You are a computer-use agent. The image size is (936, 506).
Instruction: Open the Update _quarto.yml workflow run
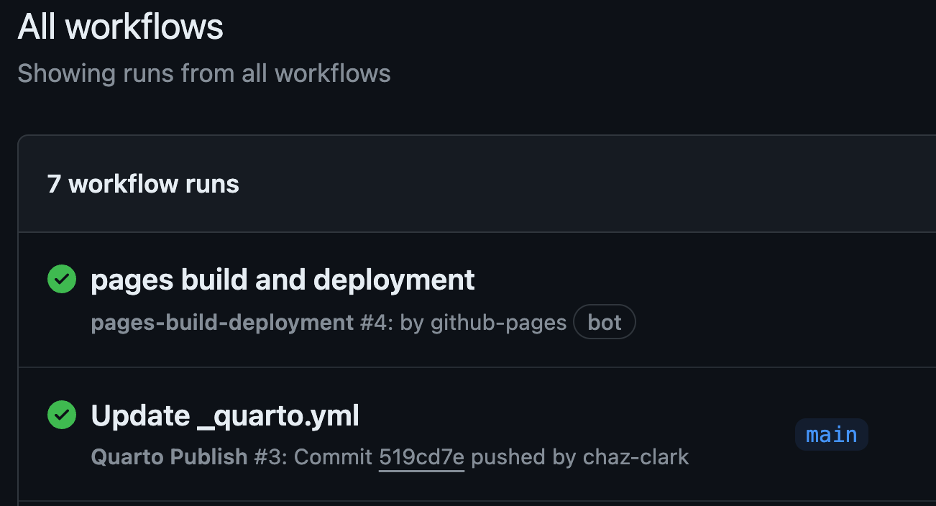[x=224, y=415]
